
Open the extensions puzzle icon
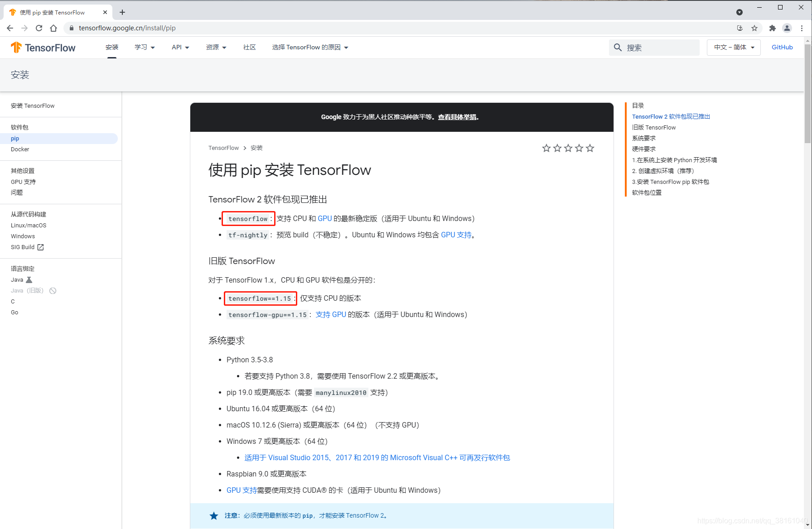click(x=773, y=28)
